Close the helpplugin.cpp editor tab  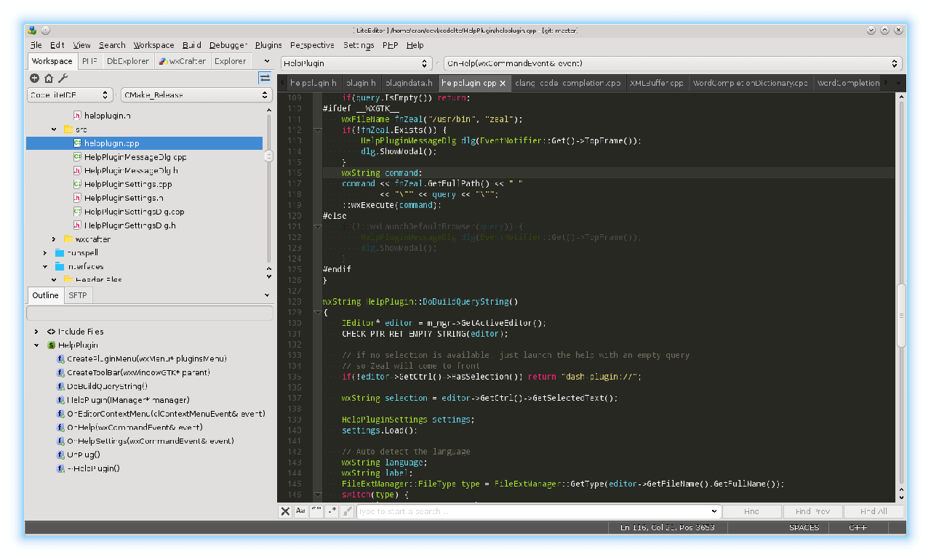(503, 84)
